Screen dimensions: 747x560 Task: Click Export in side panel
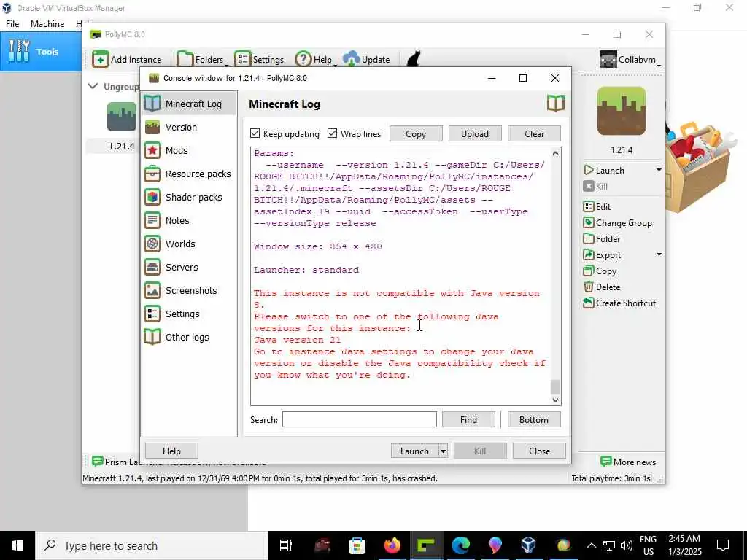(602, 255)
